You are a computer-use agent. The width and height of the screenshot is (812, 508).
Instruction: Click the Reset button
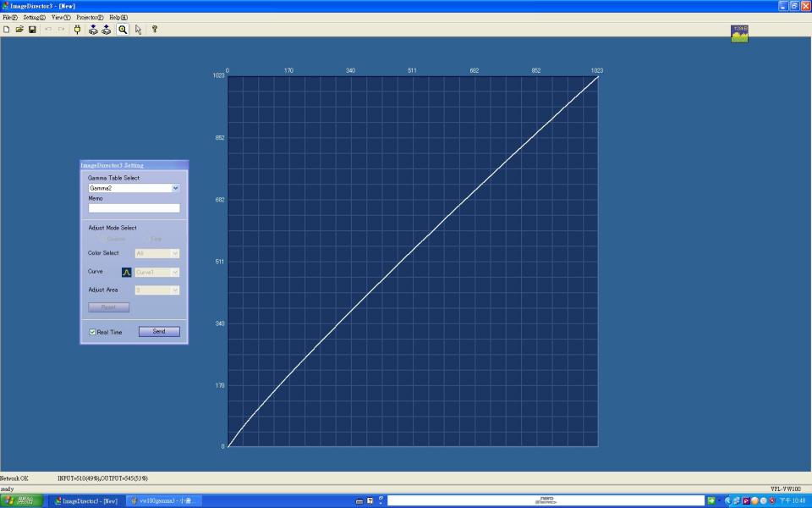tap(109, 307)
